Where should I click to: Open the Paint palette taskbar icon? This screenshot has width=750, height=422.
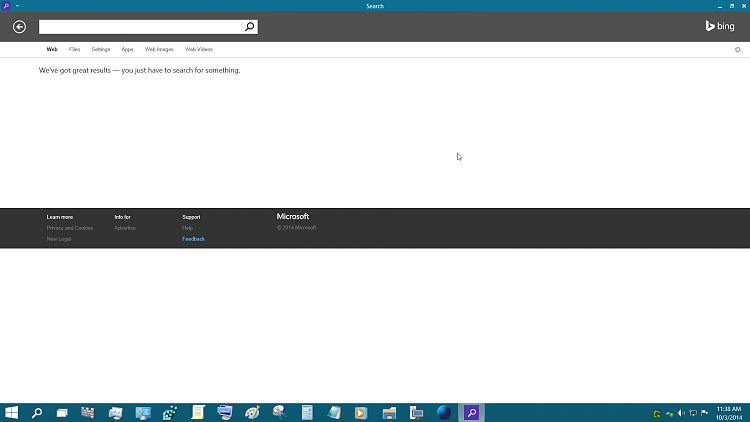click(x=252, y=412)
